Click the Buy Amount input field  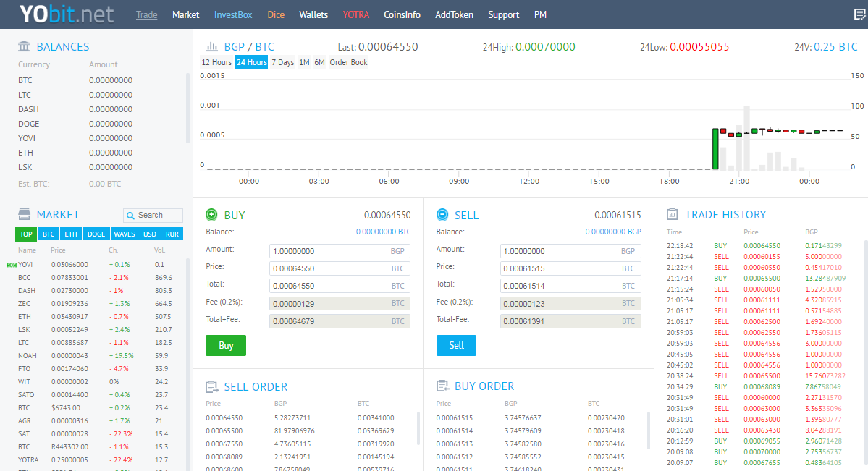[340, 251]
